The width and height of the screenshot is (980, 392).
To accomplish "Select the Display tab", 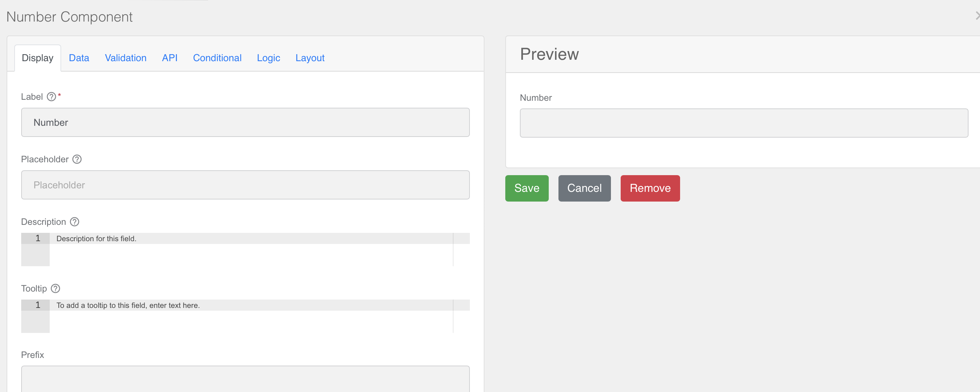I will (38, 58).
